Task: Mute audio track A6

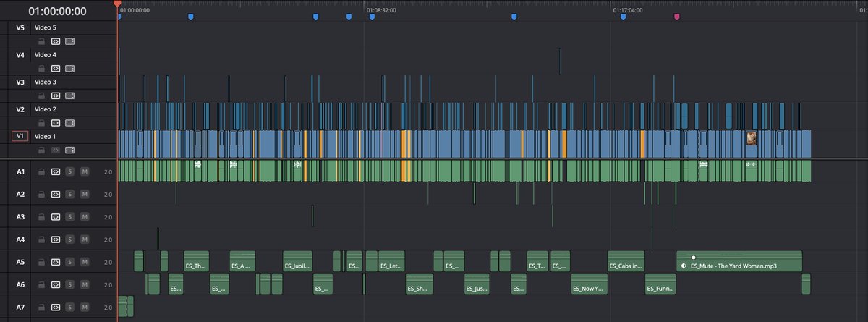Action: coord(85,285)
